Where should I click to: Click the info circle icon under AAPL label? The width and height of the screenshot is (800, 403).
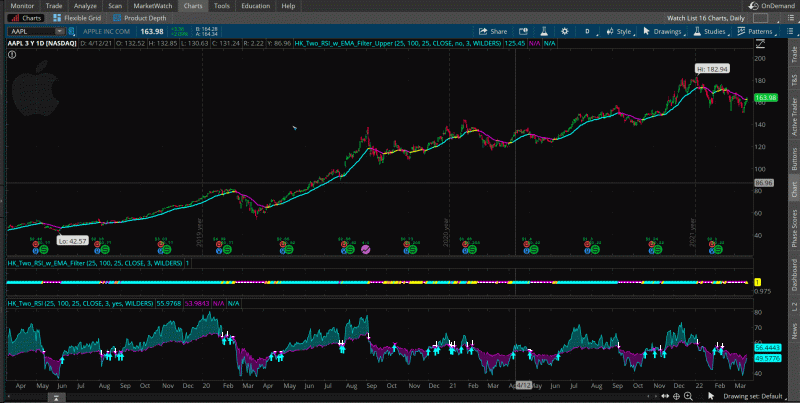point(12,54)
